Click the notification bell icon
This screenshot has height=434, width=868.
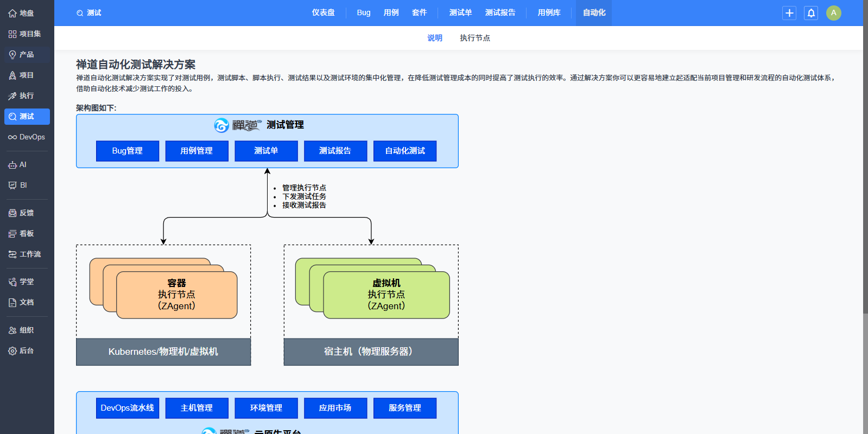(x=811, y=13)
